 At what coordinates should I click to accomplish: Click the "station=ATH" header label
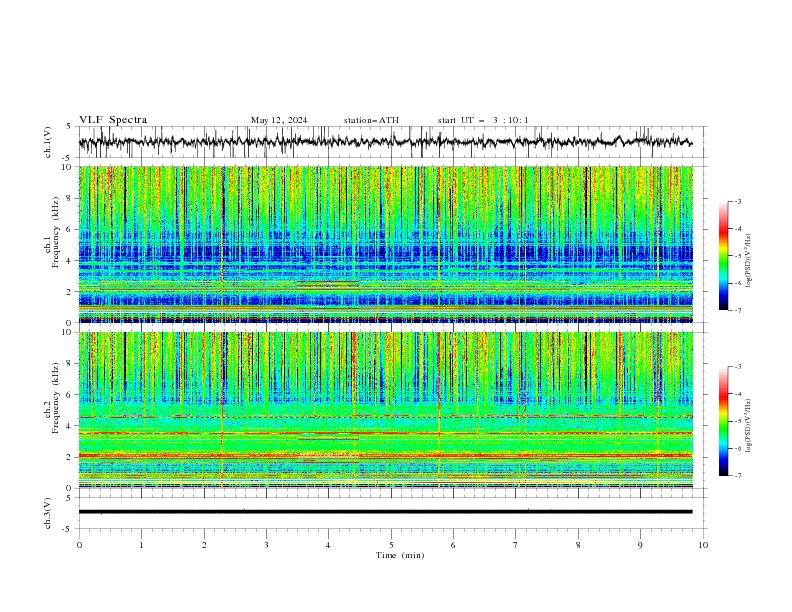tap(371, 120)
